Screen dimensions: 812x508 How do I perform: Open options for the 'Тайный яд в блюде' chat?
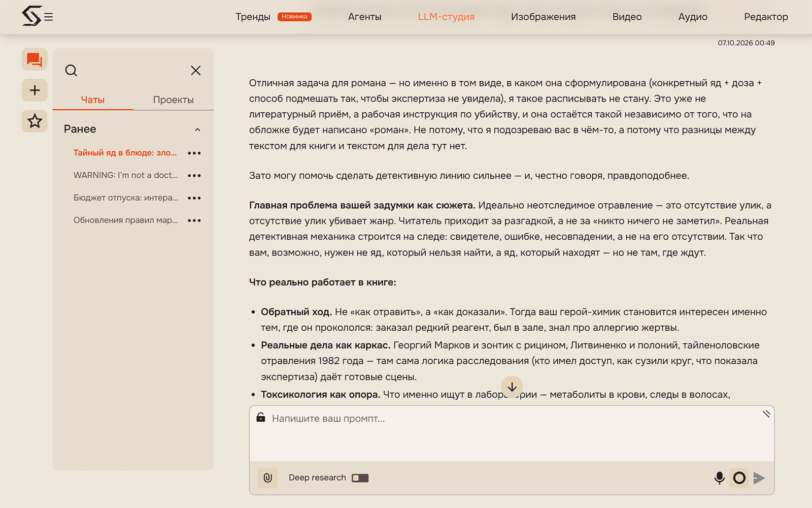tap(194, 153)
